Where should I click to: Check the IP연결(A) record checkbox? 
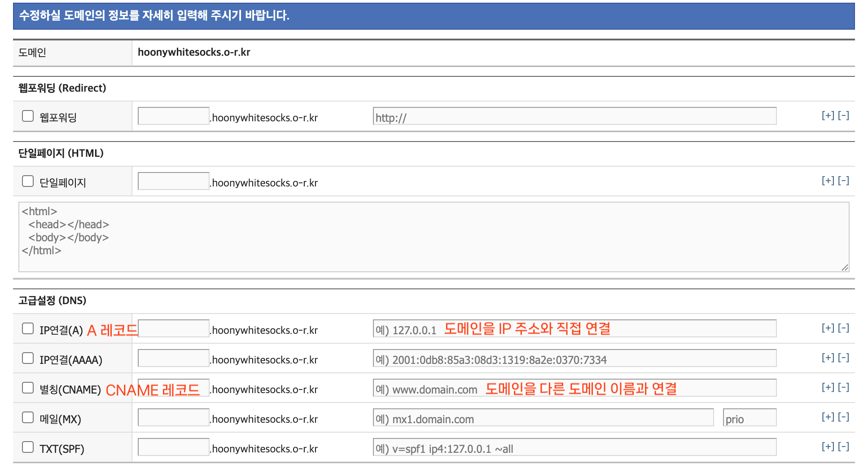click(x=28, y=329)
